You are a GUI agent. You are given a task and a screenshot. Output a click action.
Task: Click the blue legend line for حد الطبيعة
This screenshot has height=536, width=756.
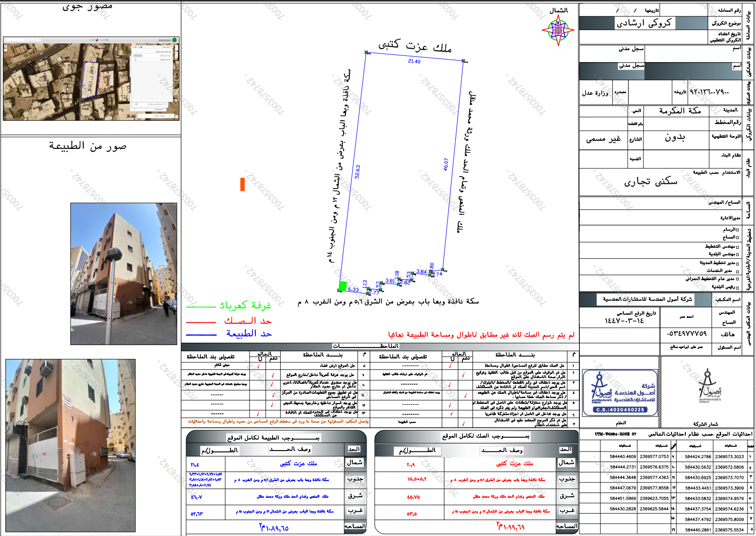pos(201,335)
